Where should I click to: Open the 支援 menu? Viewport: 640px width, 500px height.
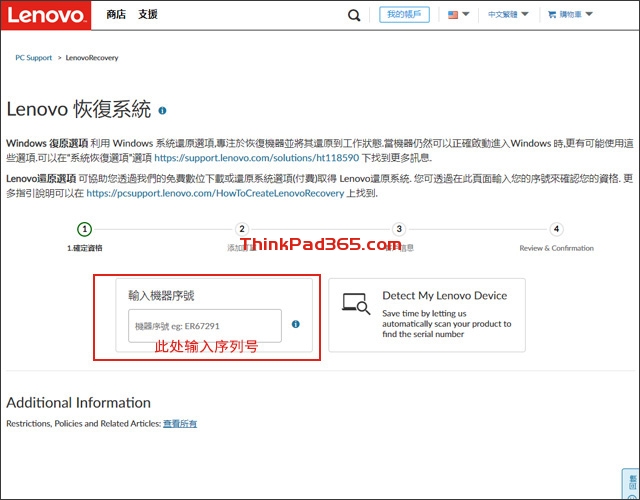pos(148,15)
